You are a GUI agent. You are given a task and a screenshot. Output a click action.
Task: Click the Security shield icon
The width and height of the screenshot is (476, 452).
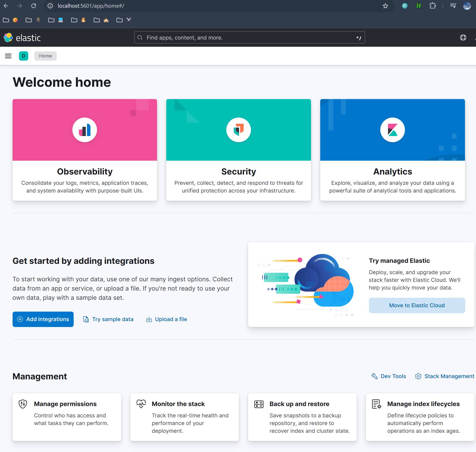239,130
